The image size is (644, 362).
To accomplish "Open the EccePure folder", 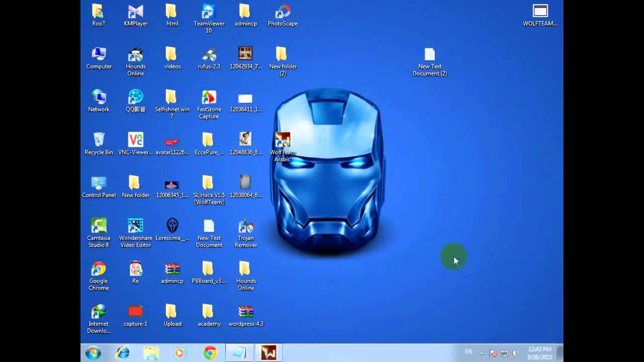I will pos(209,143).
